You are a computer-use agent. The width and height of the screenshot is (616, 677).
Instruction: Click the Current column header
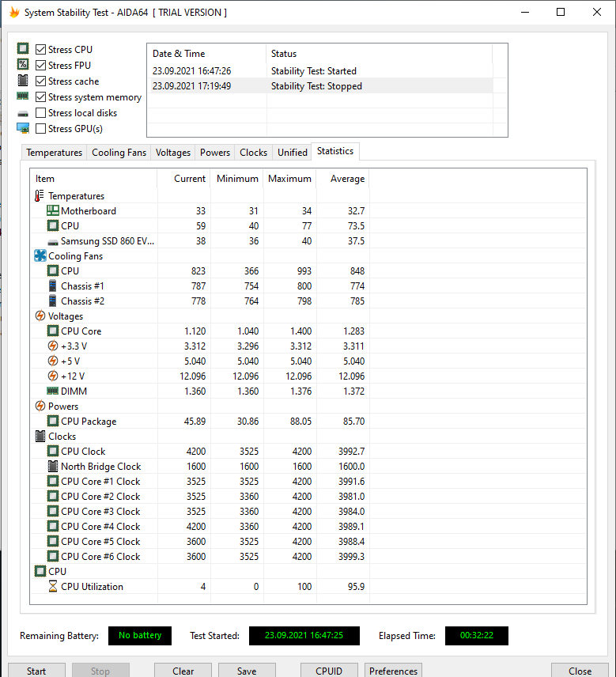pyautogui.click(x=184, y=179)
